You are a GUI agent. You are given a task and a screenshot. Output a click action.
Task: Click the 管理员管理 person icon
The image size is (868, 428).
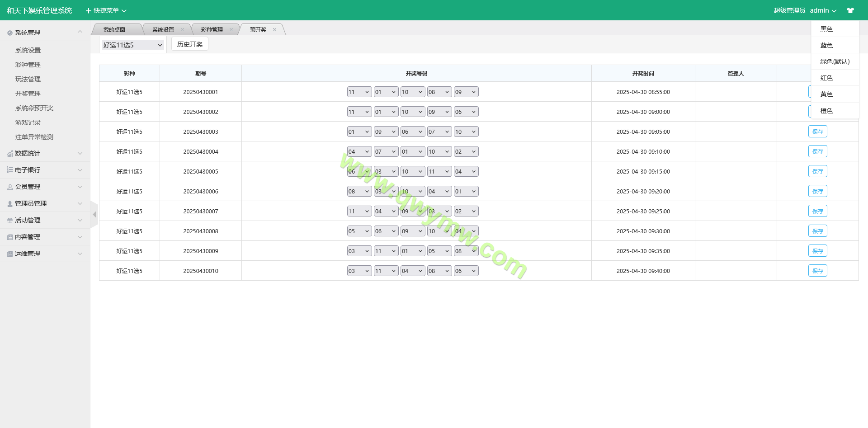pos(10,204)
